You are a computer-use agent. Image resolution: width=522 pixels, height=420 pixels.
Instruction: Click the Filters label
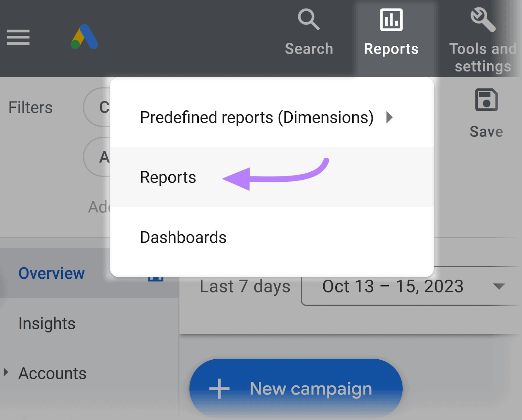[x=30, y=107]
